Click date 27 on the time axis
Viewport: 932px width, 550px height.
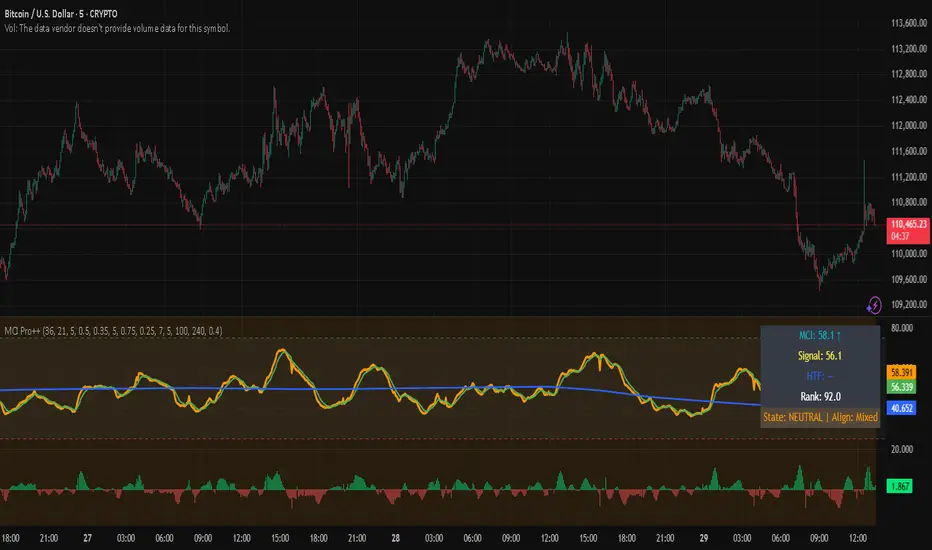click(x=87, y=535)
